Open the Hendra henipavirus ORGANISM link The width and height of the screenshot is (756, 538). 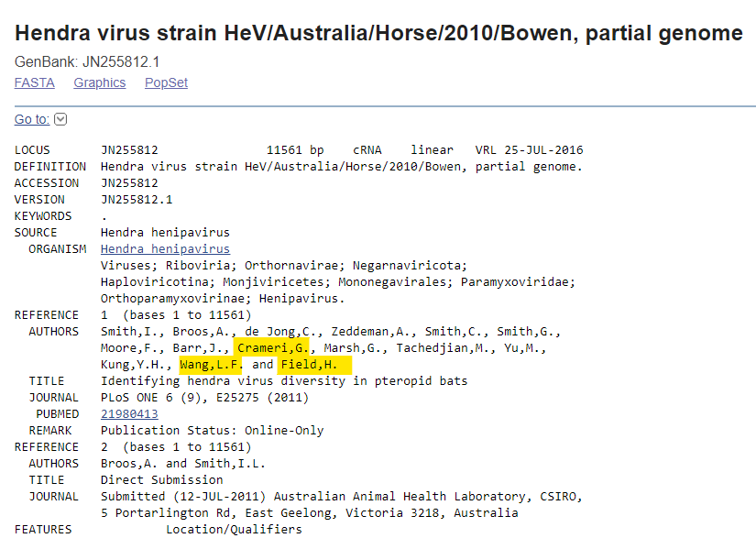[x=165, y=249]
